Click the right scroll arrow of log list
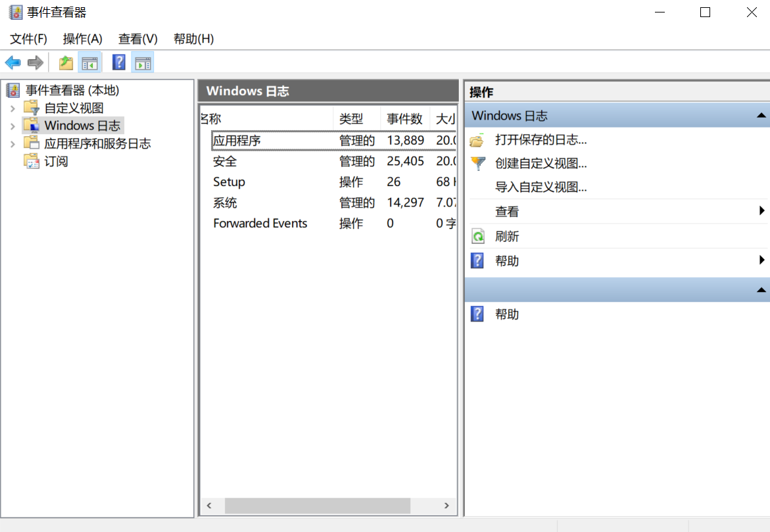Screen dimensions: 770x532 pyautogui.click(x=446, y=506)
